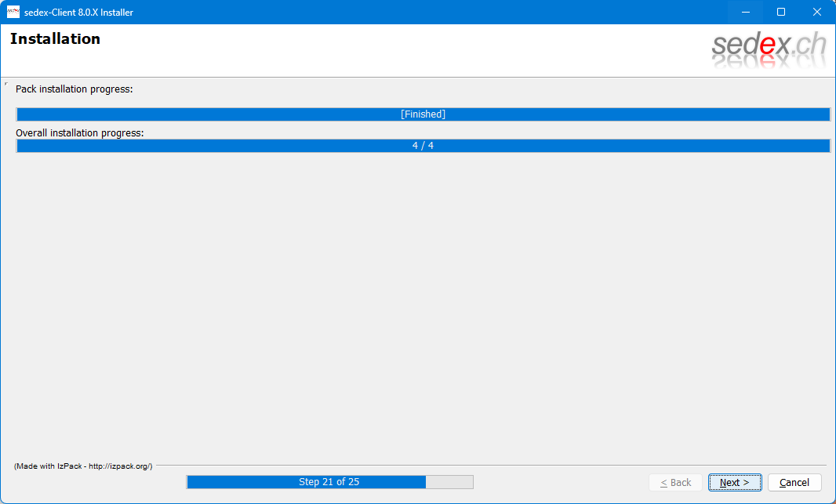Close the installer with the X icon
The height and width of the screenshot is (504, 836).
(x=817, y=12)
